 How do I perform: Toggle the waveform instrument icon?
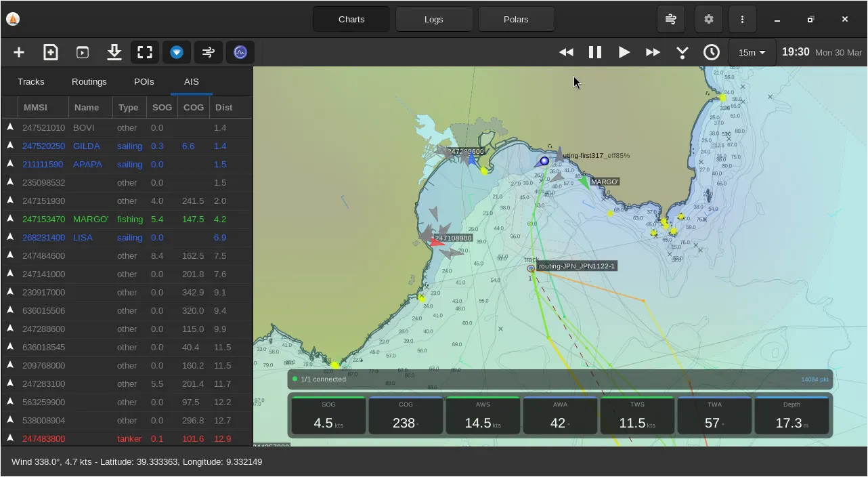tap(240, 52)
